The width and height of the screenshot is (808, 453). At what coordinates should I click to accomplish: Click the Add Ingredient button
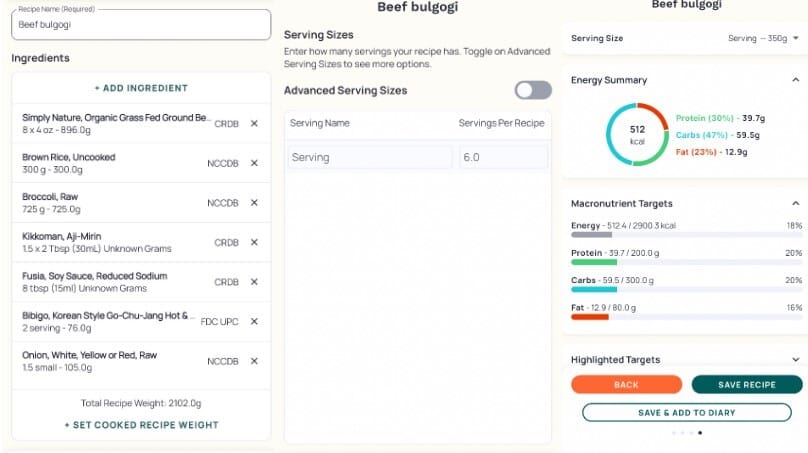click(x=141, y=88)
